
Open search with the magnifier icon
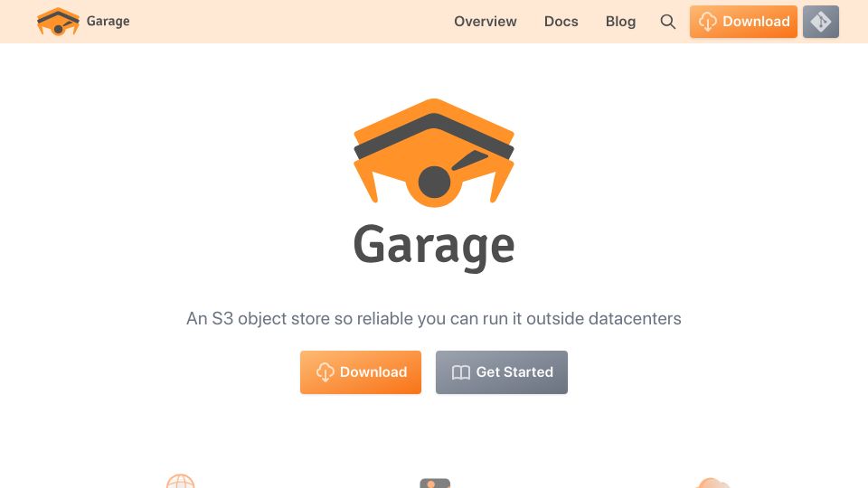pos(668,22)
